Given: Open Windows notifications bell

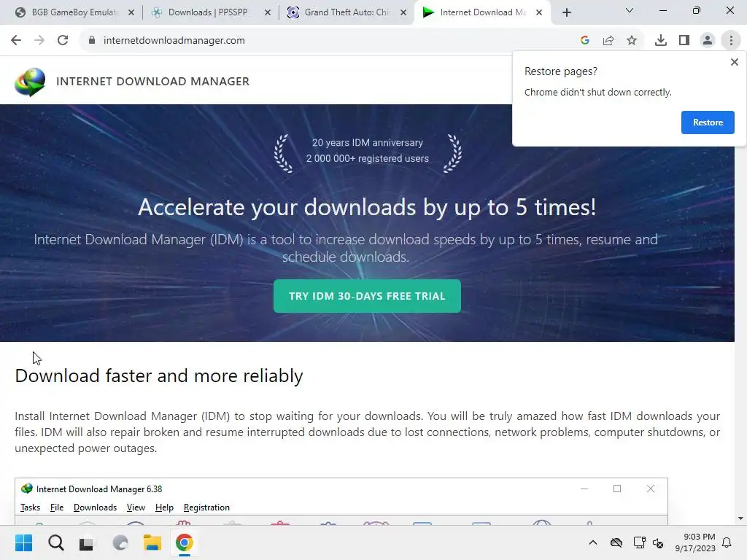Looking at the screenshot, I should pos(727,542).
